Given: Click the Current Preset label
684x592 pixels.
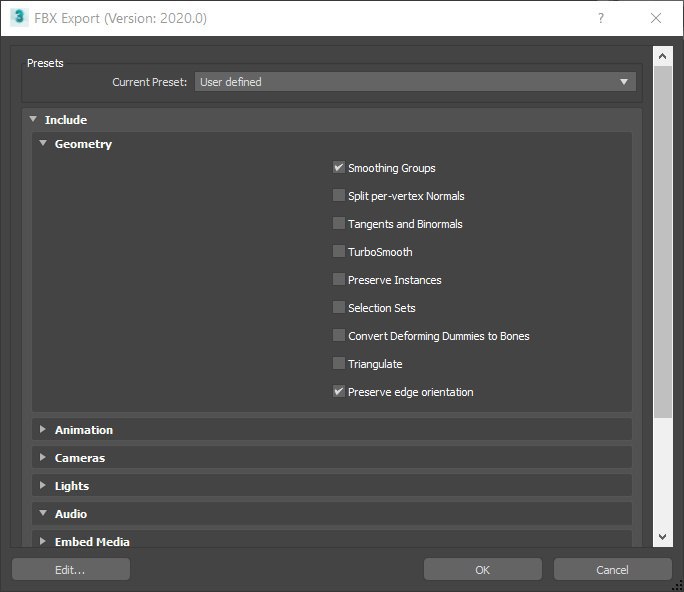Looking at the screenshot, I should tap(149, 82).
